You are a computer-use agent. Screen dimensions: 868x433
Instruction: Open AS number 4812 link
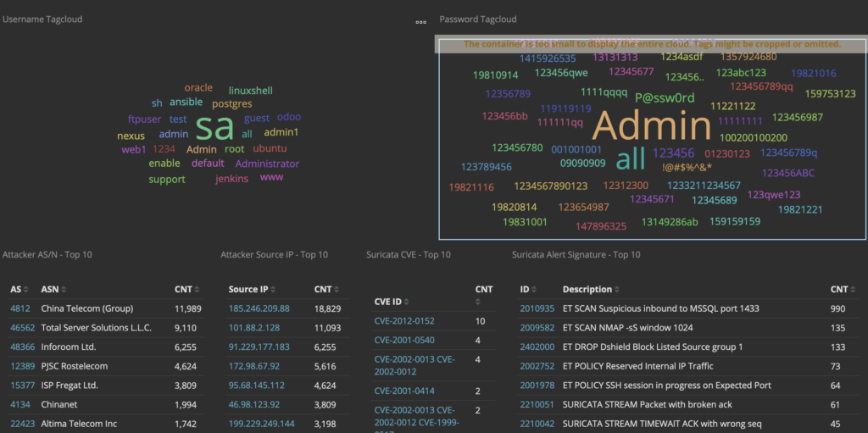coord(20,308)
